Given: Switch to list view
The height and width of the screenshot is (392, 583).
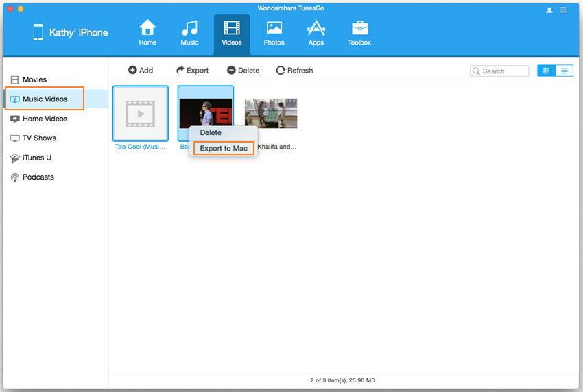Looking at the screenshot, I should [564, 71].
